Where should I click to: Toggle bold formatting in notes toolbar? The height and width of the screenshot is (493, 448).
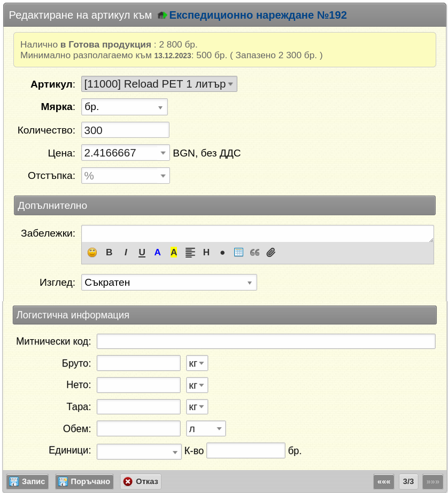pos(109,253)
